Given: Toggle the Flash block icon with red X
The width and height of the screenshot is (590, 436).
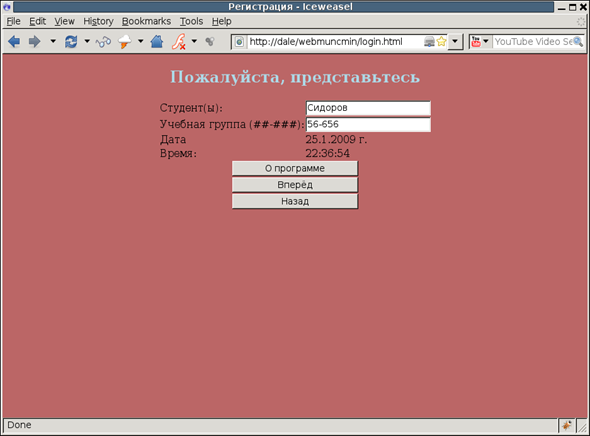Looking at the screenshot, I should click(179, 41).
